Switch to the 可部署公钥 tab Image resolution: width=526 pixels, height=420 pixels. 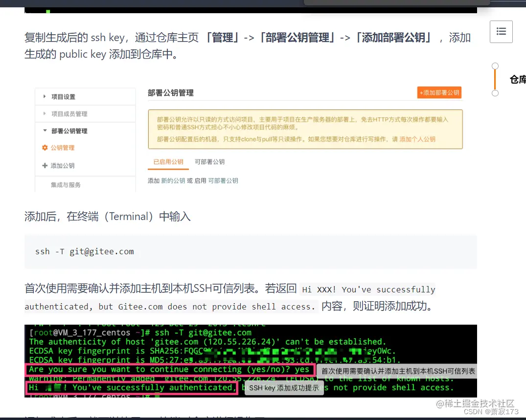210,161
